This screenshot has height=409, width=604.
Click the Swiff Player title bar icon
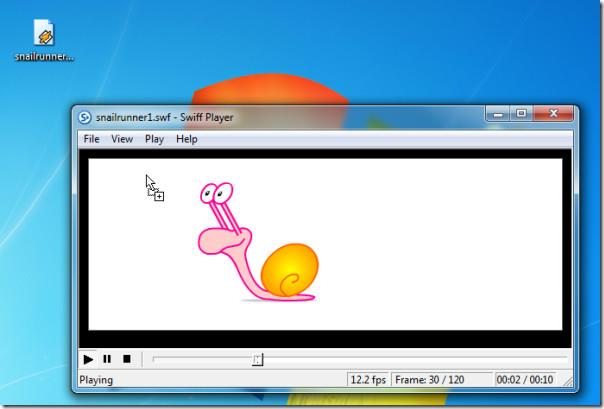(85, 117)
